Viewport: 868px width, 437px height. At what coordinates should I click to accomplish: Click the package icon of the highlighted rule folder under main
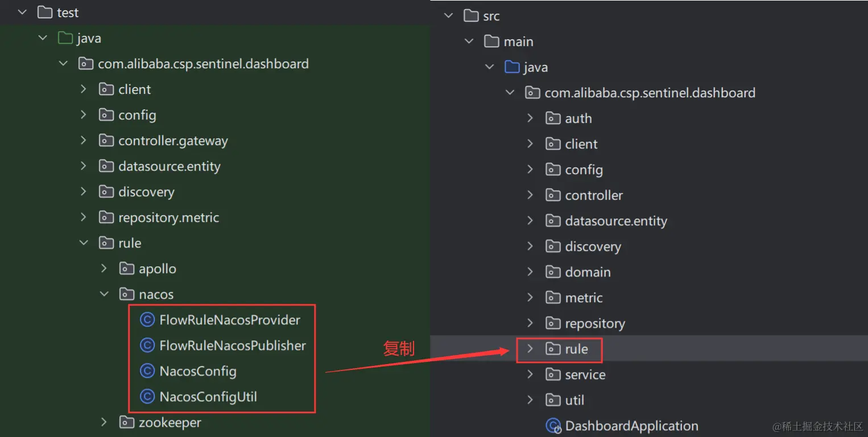pos(553,349)
